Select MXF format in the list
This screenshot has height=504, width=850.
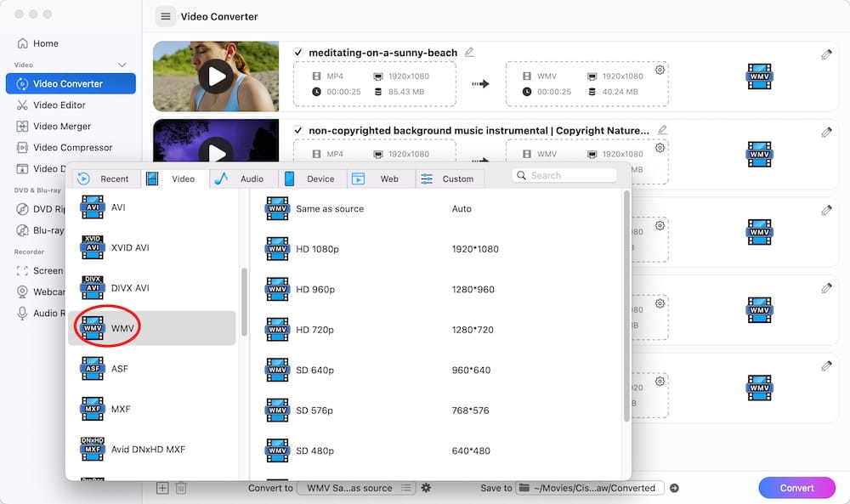coord(152,409)
